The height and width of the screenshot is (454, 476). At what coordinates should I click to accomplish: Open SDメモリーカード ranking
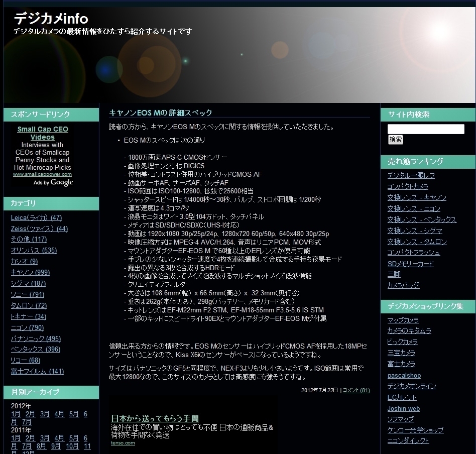[411, 264]
